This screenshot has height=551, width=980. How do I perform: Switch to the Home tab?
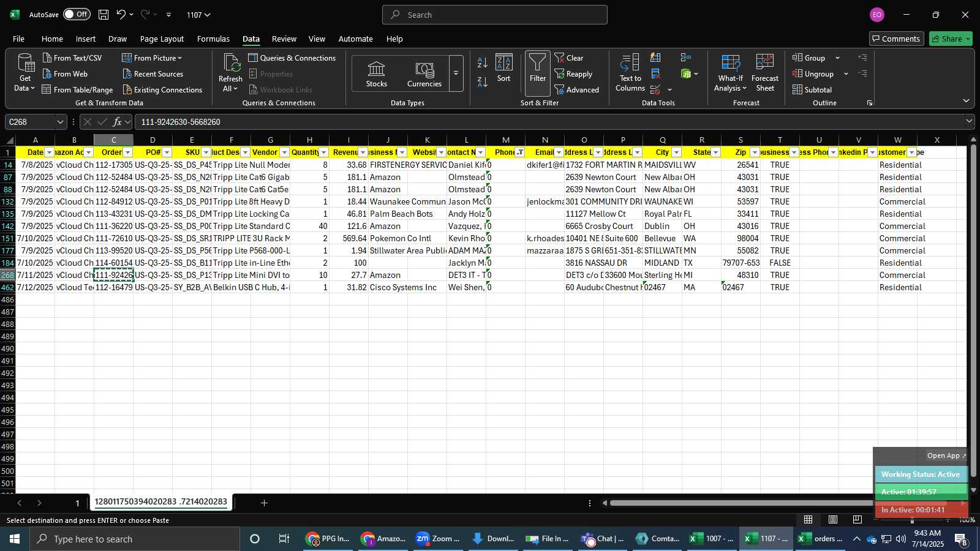click(52, 39)
